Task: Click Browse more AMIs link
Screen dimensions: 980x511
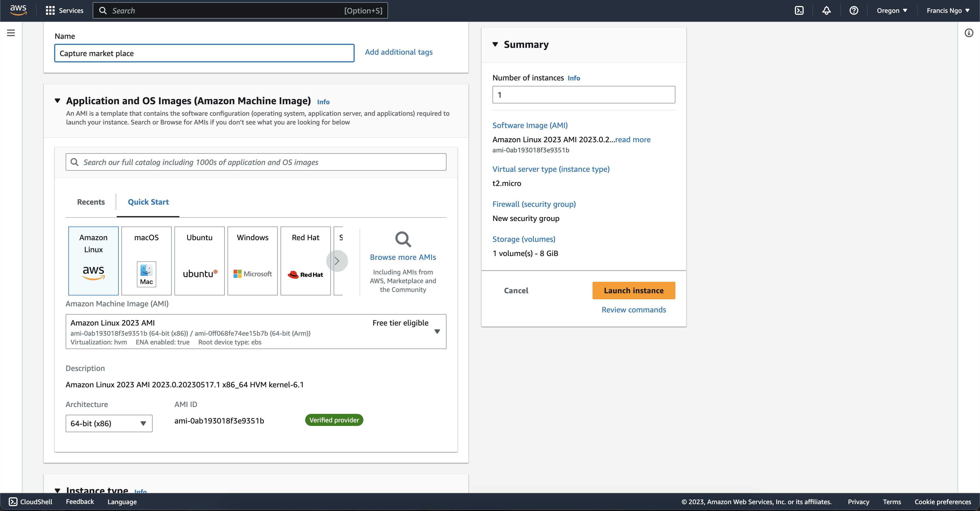Action: (403, 257)
